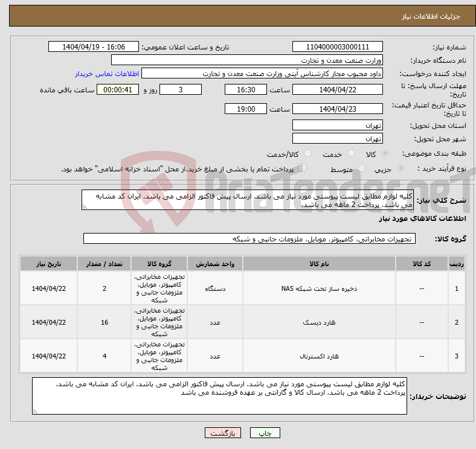Viewport: 476px width, 449px height.
Task: Select the متوسط purchase type radio
Action: click(x=362, y=168)
